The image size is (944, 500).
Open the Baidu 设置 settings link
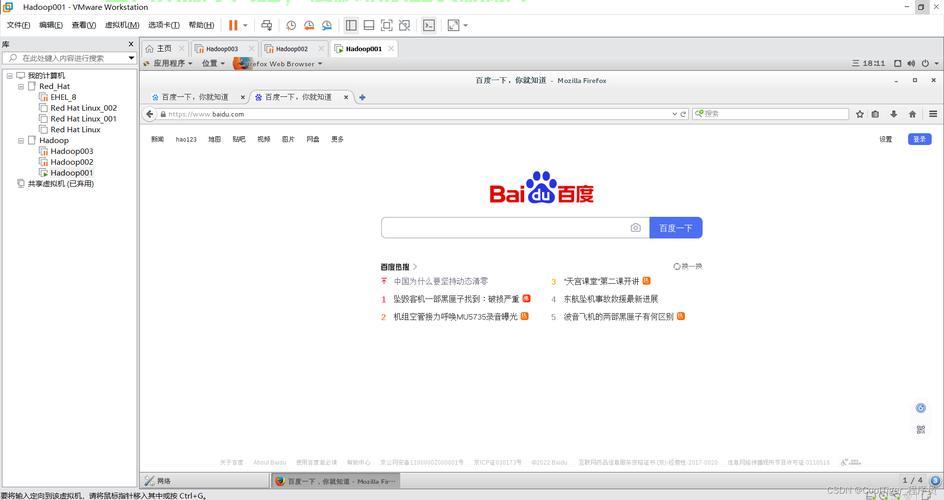click(886, 139)
